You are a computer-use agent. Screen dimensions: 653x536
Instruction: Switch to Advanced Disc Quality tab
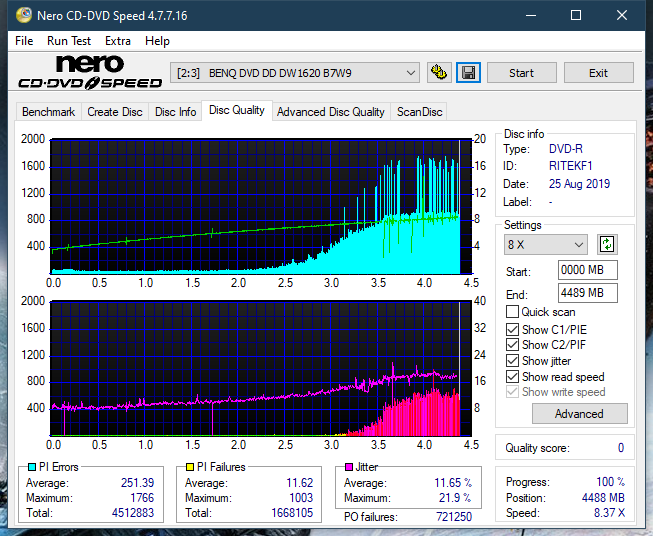click(331, 112)
